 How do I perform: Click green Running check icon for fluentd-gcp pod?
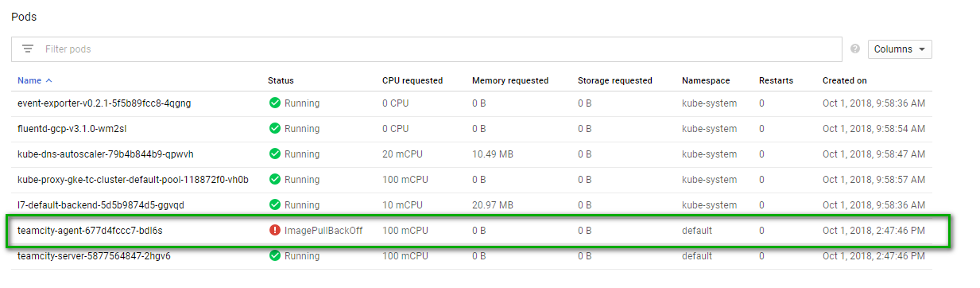(275, 129)
